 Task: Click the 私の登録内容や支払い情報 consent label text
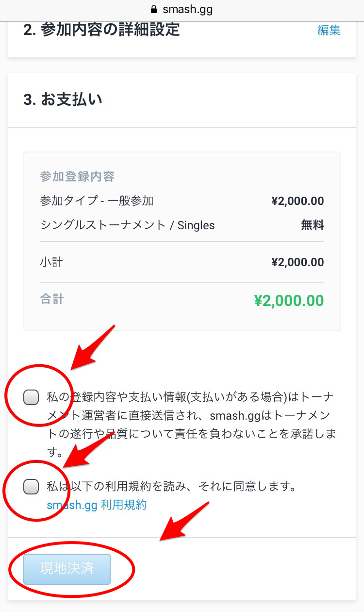192,425
